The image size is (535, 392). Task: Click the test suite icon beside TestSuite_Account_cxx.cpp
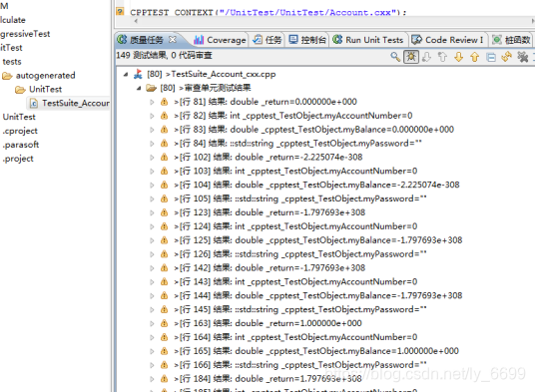click(138, 74)
